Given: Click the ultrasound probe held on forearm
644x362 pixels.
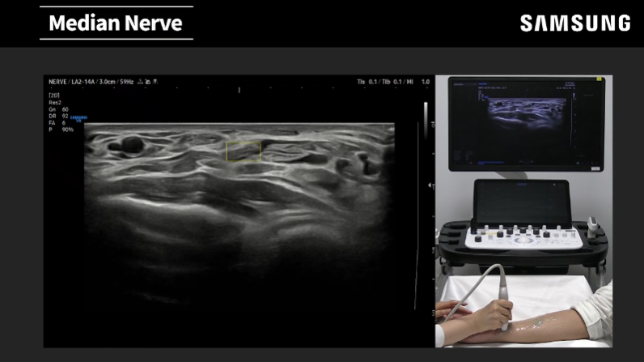Looking at the screenshot, I should 504,305.
